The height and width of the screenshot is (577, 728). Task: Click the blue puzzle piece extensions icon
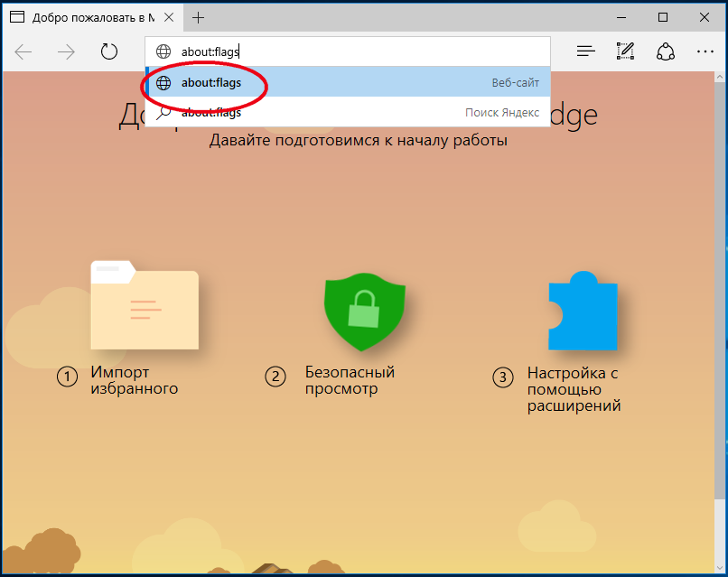pos(583,311)
